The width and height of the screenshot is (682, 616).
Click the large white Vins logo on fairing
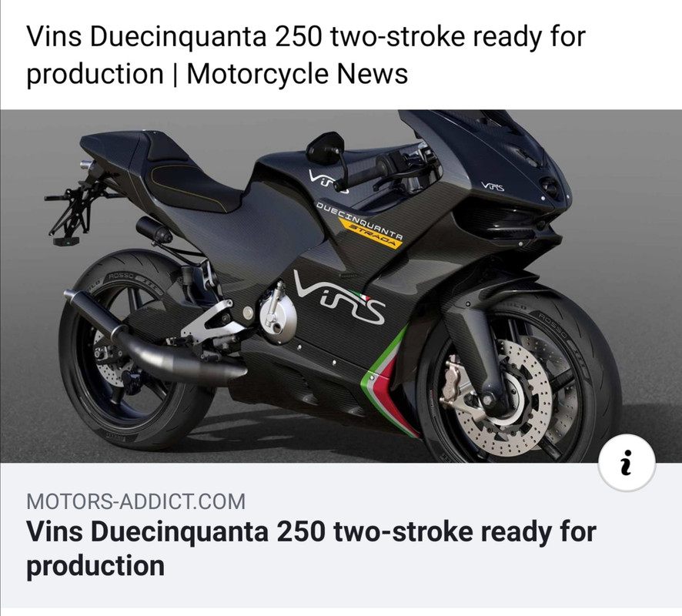339,296
